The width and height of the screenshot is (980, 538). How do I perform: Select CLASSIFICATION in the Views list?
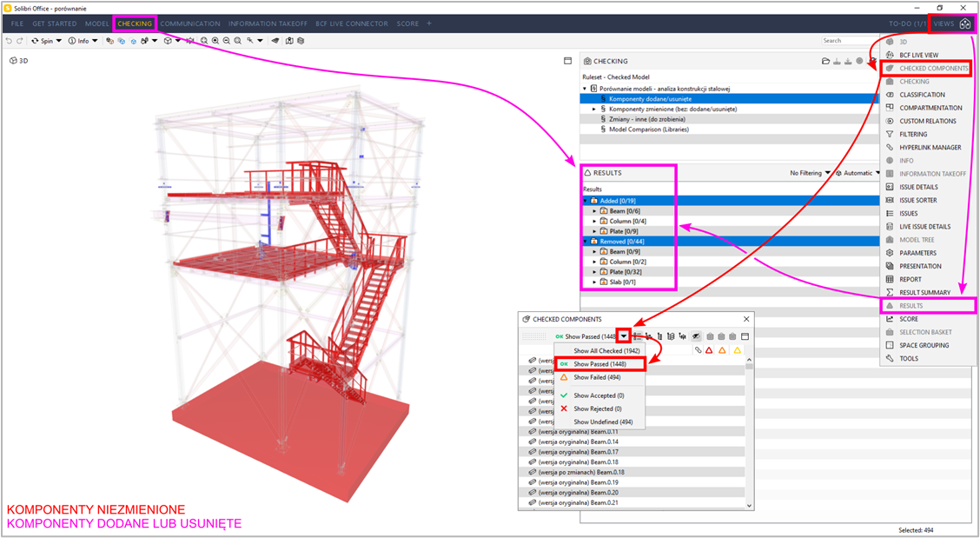(928, 95)
